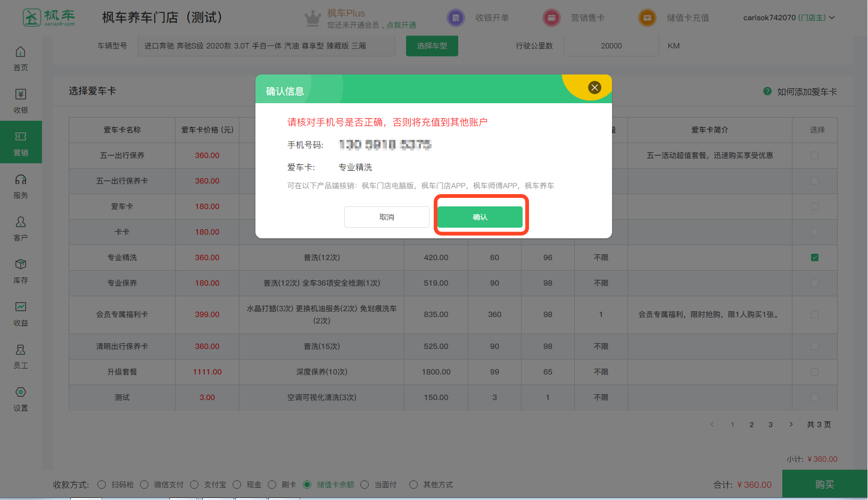
Task: Open 储值卡充值 top menu item
Action: click(687, 18)
